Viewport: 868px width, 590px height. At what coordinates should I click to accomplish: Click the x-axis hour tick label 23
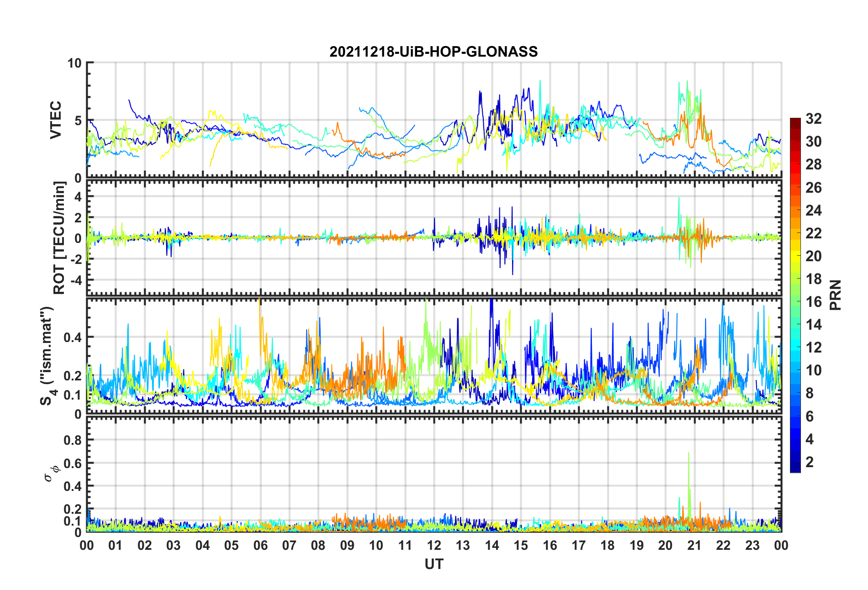click(x=753, y=545)
